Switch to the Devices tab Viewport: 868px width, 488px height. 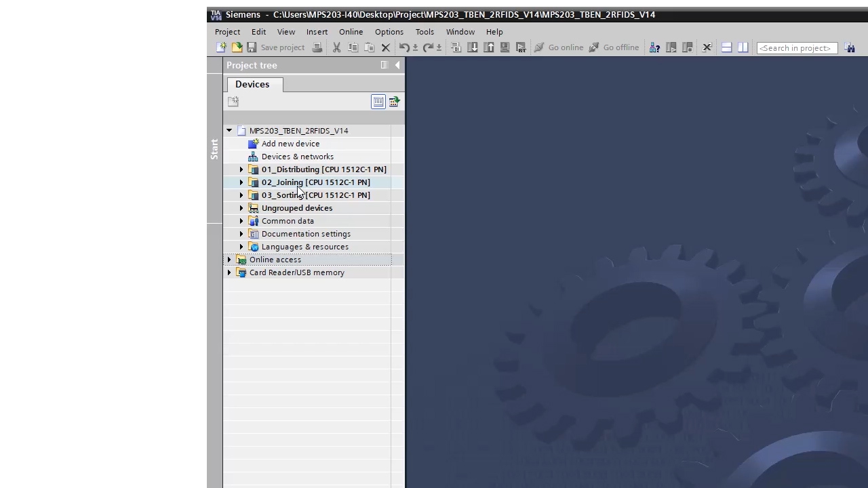(252, 84)
